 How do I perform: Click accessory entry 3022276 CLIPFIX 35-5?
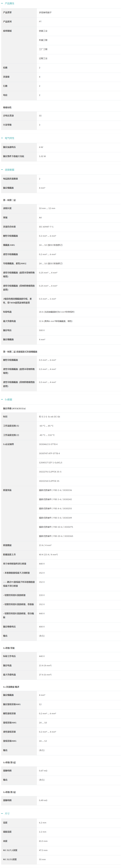click(50, 472)
